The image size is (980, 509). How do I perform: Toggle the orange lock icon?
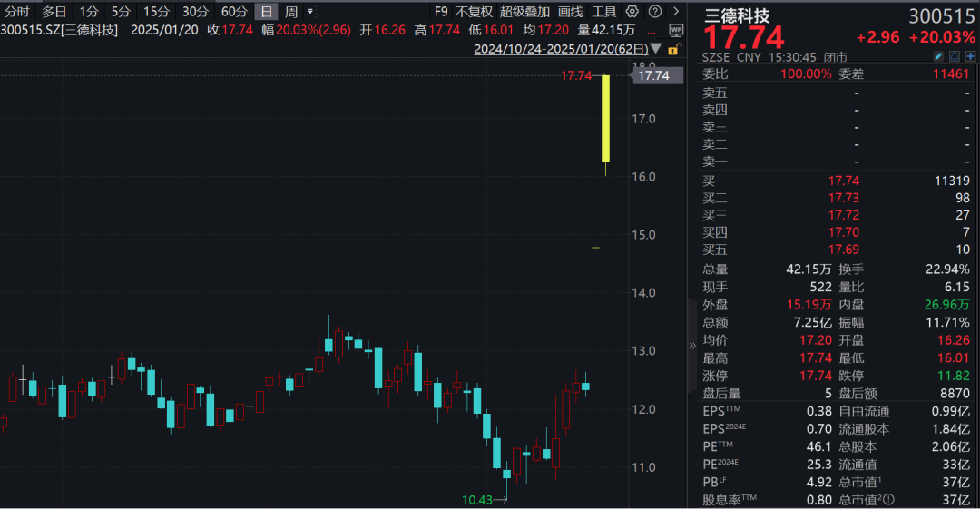tap(673, 49)
